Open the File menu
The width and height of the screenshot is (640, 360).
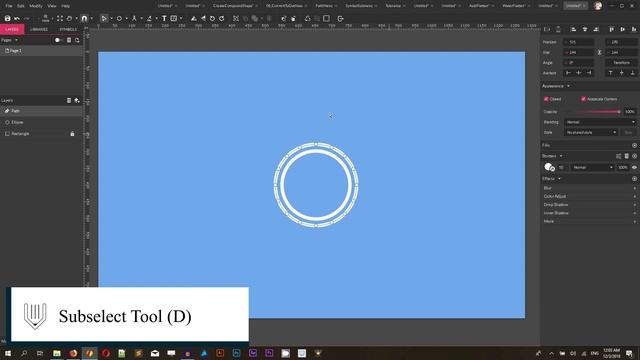click(x=9, y=6)
